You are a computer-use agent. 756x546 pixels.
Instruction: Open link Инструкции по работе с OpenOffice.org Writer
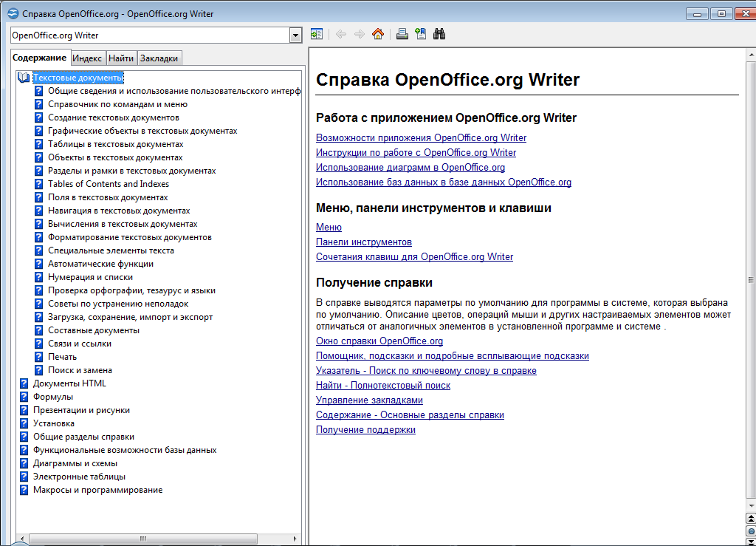(x=416, y=152)
